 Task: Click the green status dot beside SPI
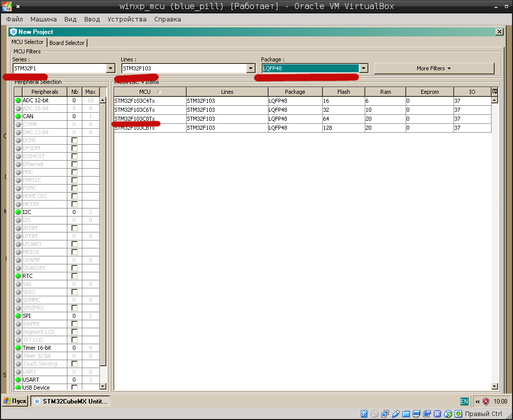click(18, 316)
